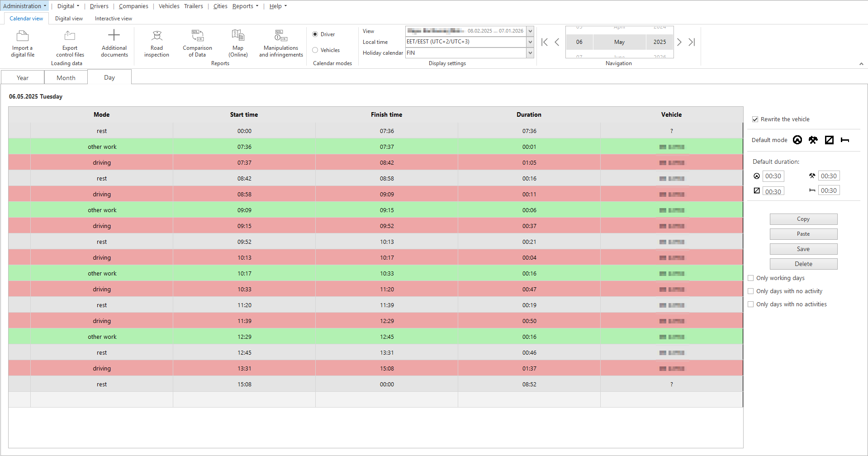
Task: Collapse the ribbon with the chevron
Action: point(861,64)
